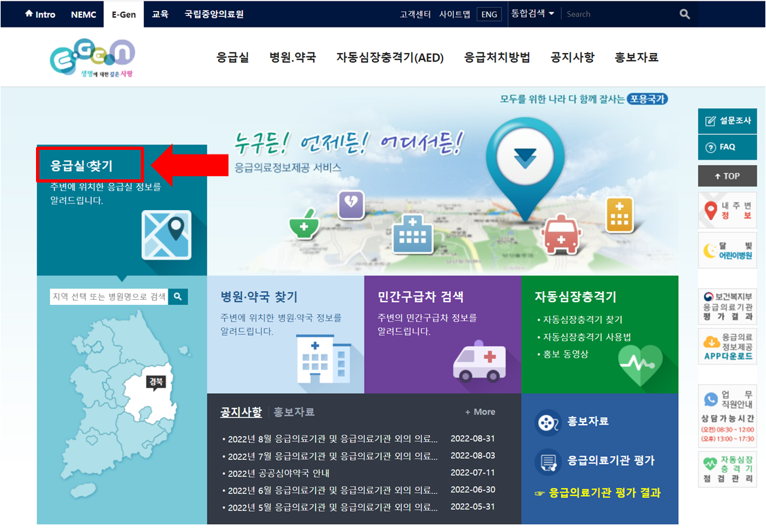Open the 사이트맵 link

click(454, 14)
